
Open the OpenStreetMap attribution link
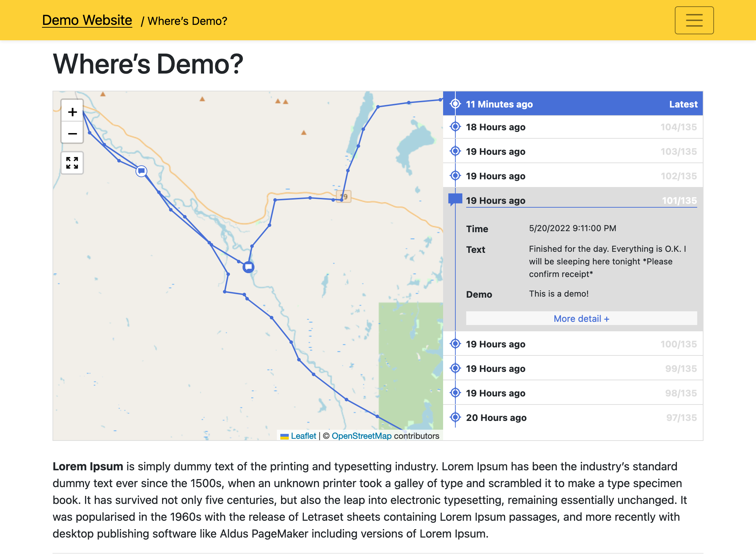(x=361, y=436)
